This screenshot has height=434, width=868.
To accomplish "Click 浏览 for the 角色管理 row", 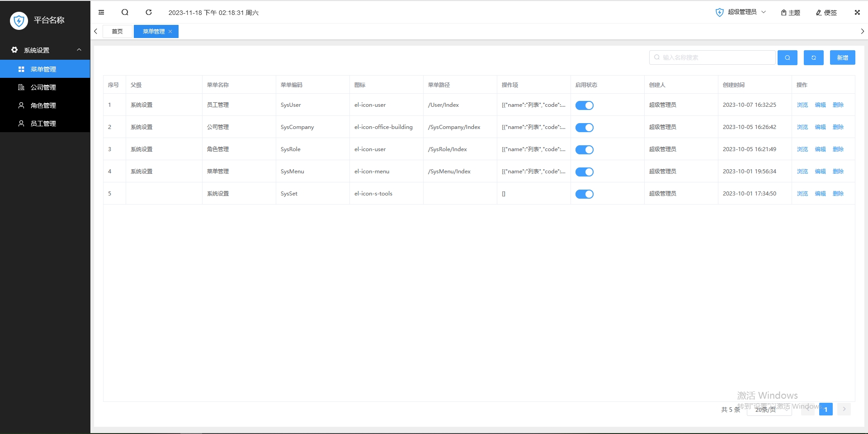I will pos(802,149).
